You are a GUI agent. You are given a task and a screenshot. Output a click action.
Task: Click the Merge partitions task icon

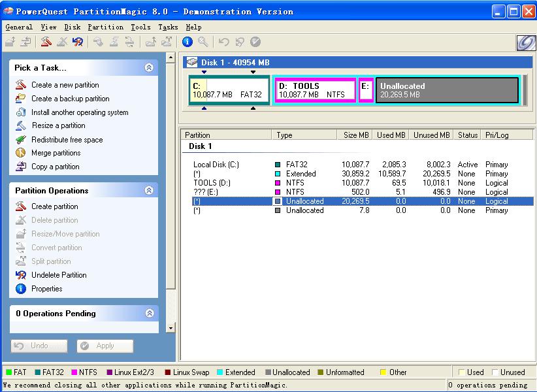[20, 153]
